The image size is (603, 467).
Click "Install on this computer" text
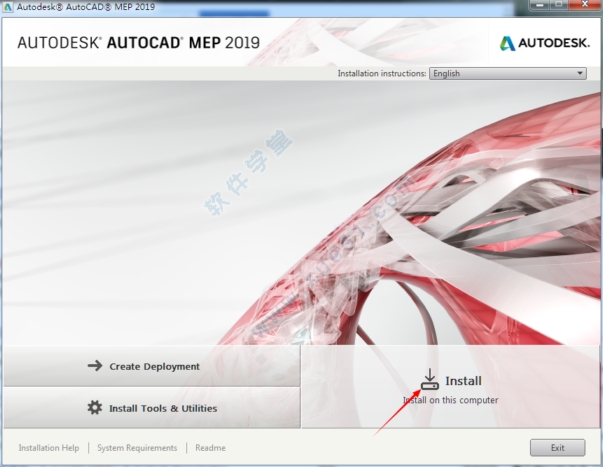click(450, 400)
